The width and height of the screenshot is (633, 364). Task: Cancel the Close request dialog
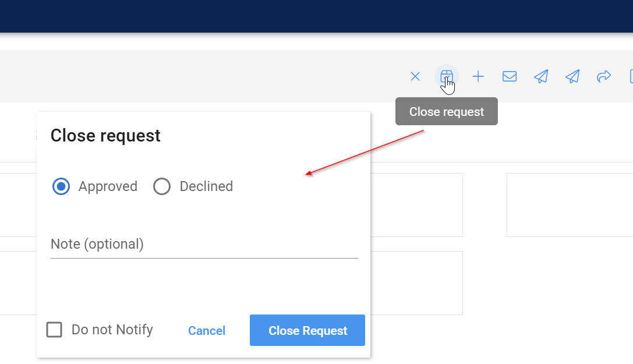point(207,331)
